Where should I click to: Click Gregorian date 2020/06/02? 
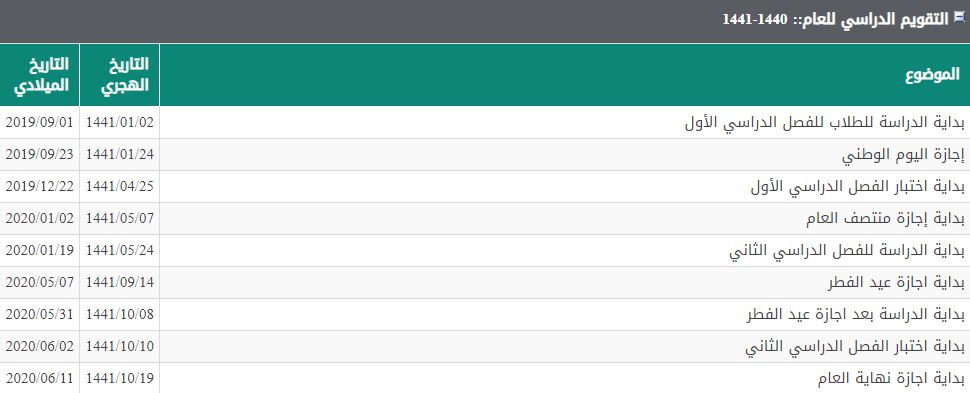(40, 347)
